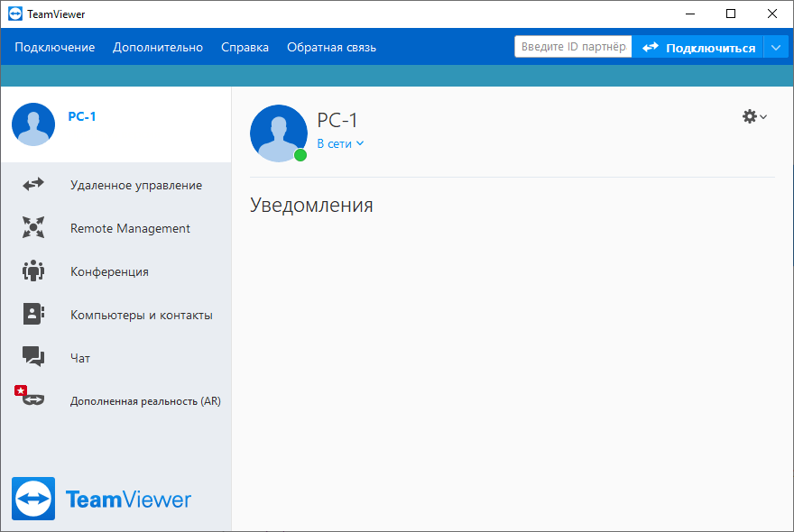Viewport: 794px width, 532px height.
Task: Click the Удаленное управление arrows icon
Action: 33,184
